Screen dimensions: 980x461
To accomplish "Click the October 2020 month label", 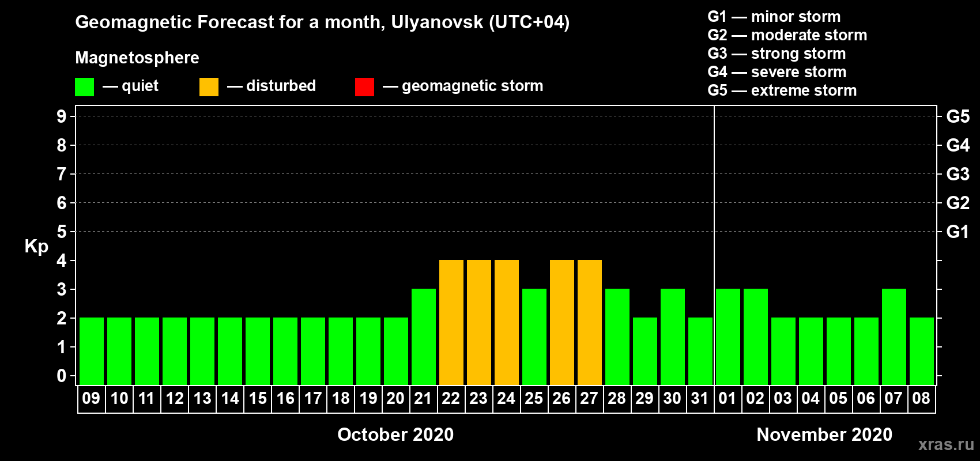I will [395, 434].
